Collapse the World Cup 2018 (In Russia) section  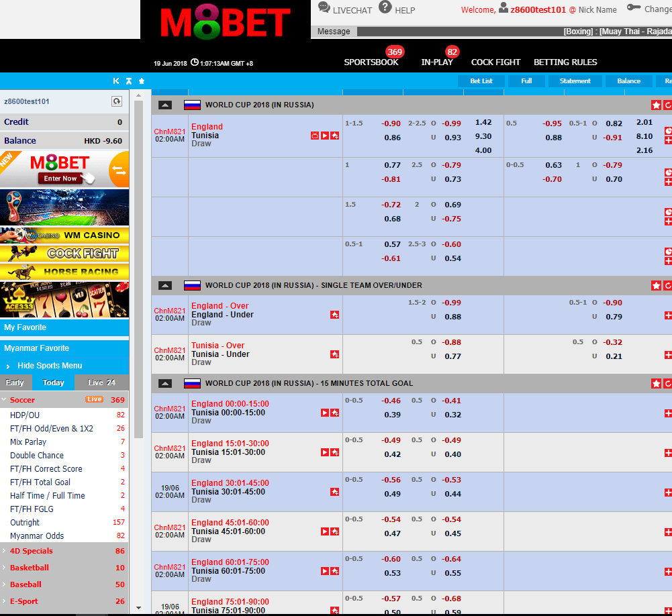[x=165, y=105]
